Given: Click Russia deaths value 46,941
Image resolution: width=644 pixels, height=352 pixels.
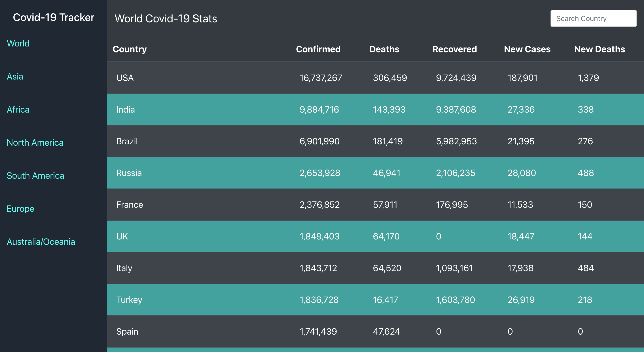Looking at the screenshot, I should (x=387, y=173).
